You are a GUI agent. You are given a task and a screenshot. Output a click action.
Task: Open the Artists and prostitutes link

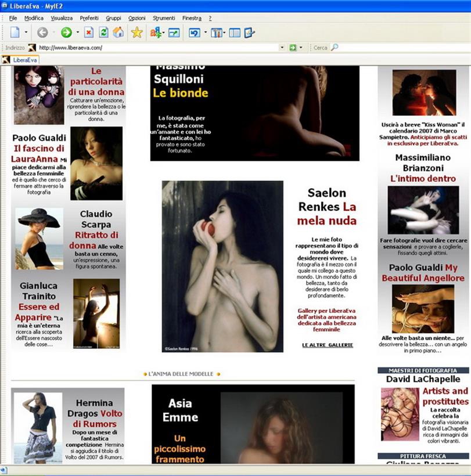coord(445,396)
